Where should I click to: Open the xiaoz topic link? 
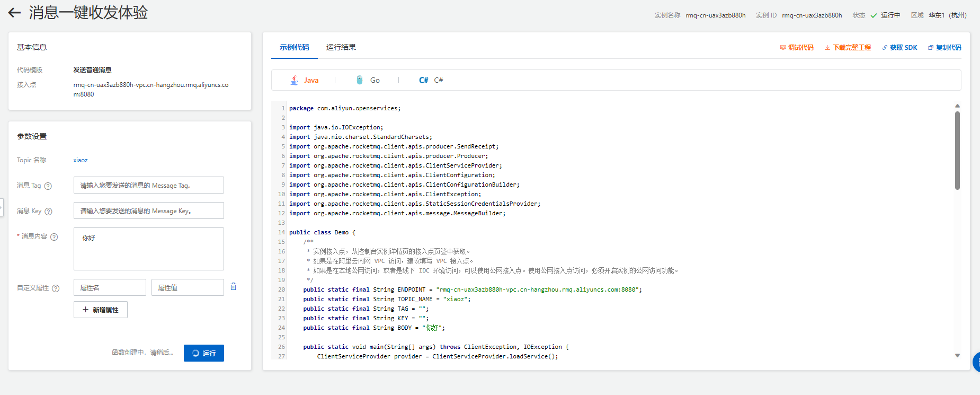81,160
